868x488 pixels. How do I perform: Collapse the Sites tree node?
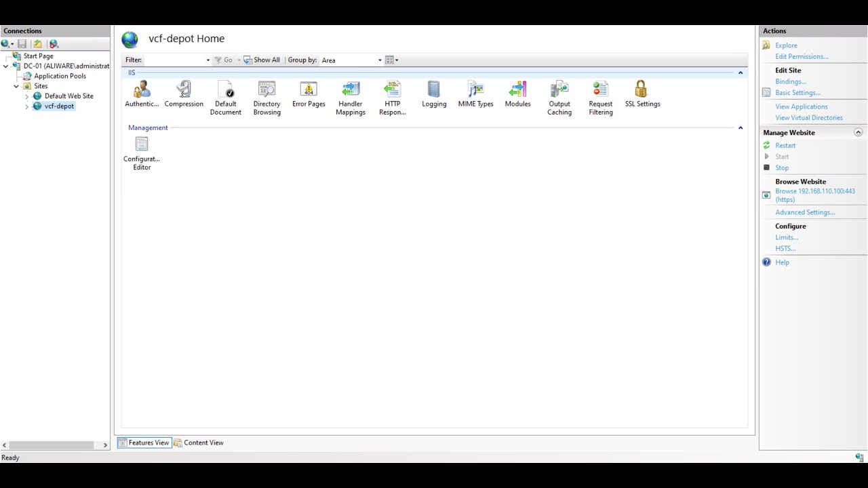point(16,86)
